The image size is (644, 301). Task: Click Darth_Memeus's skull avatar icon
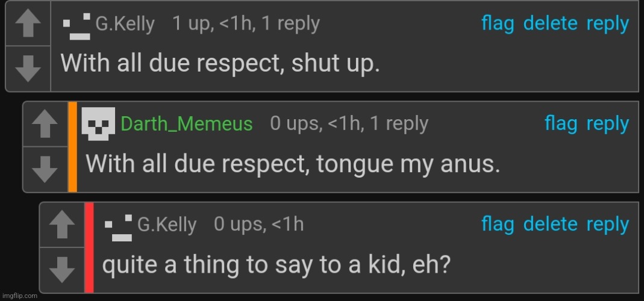coord(98,124)
